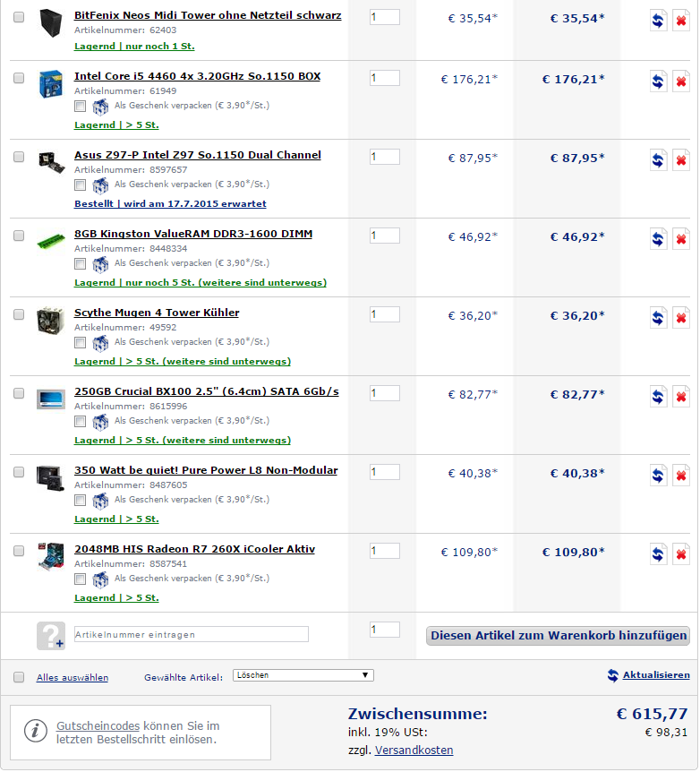This screenshot has height=772, width=700.
Task: Click Artikelnummer: 8615996 text
Action: click(131, 407)
